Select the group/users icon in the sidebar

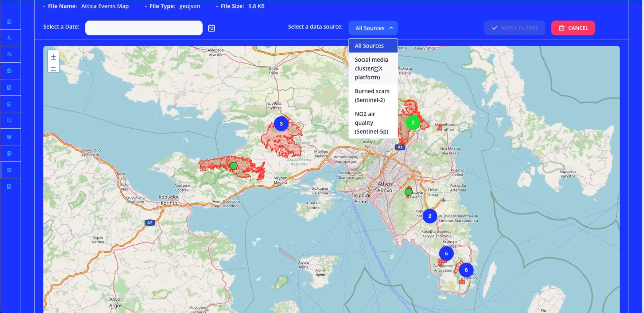coord(9,54)
